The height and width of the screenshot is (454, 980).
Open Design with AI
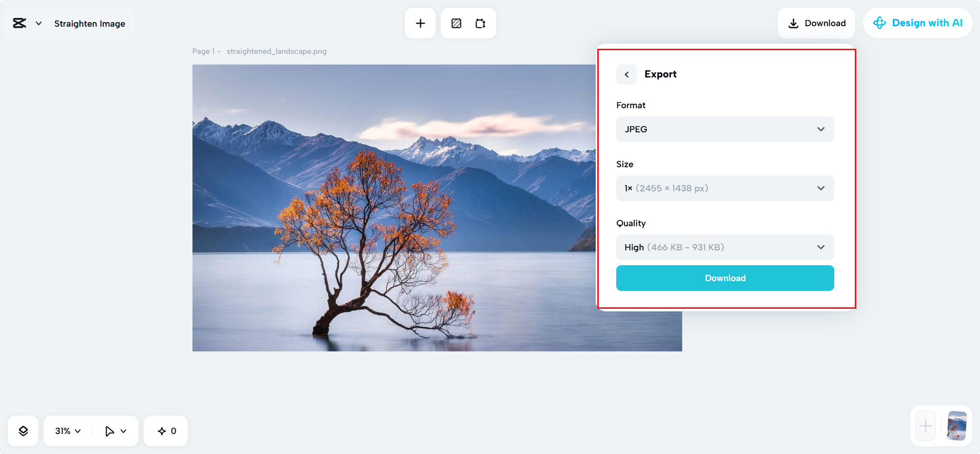(917, 23)
